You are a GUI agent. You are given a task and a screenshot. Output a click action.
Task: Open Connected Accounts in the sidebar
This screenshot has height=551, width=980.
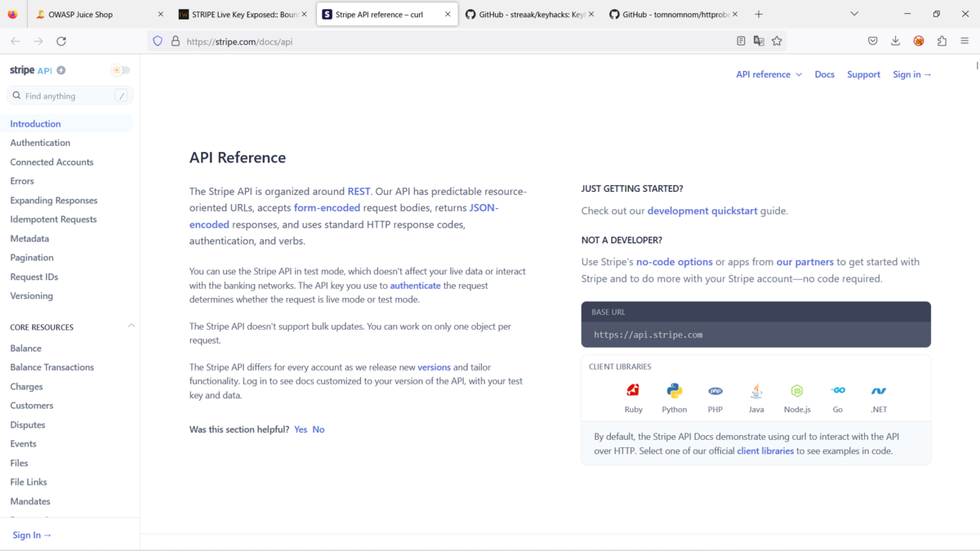[51, 162]
